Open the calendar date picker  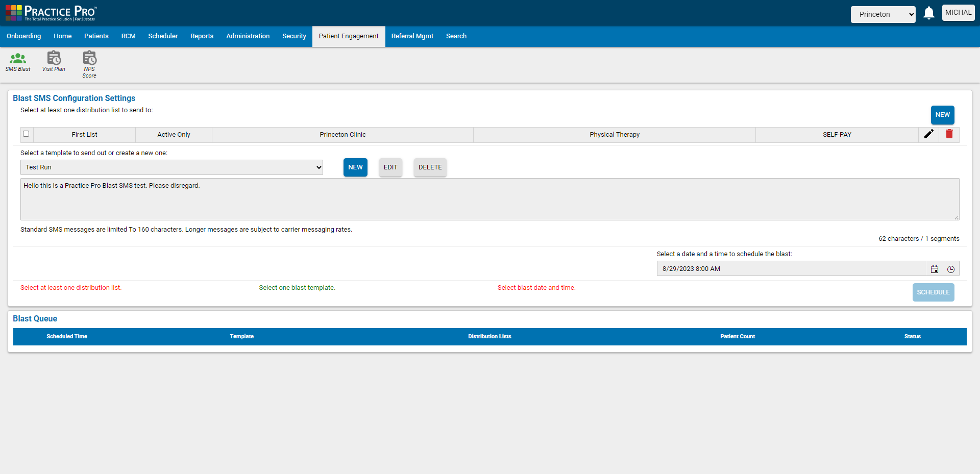(x=935, y=269)
